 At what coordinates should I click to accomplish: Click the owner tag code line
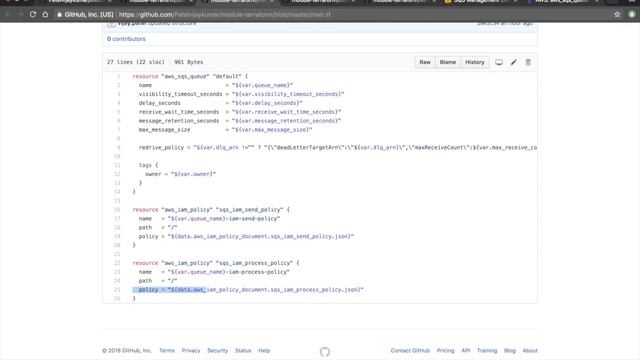point(180,174)
